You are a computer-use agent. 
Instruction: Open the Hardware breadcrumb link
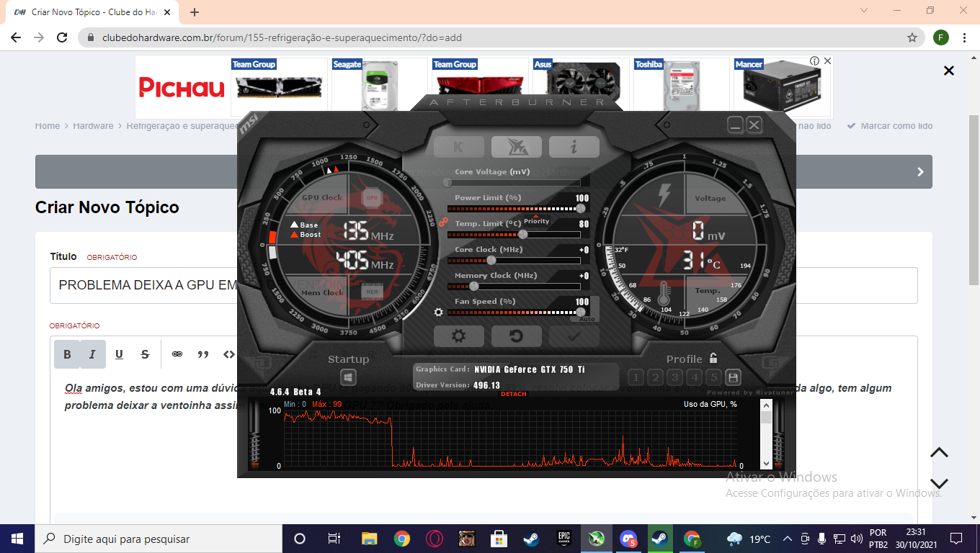(93, 126)
